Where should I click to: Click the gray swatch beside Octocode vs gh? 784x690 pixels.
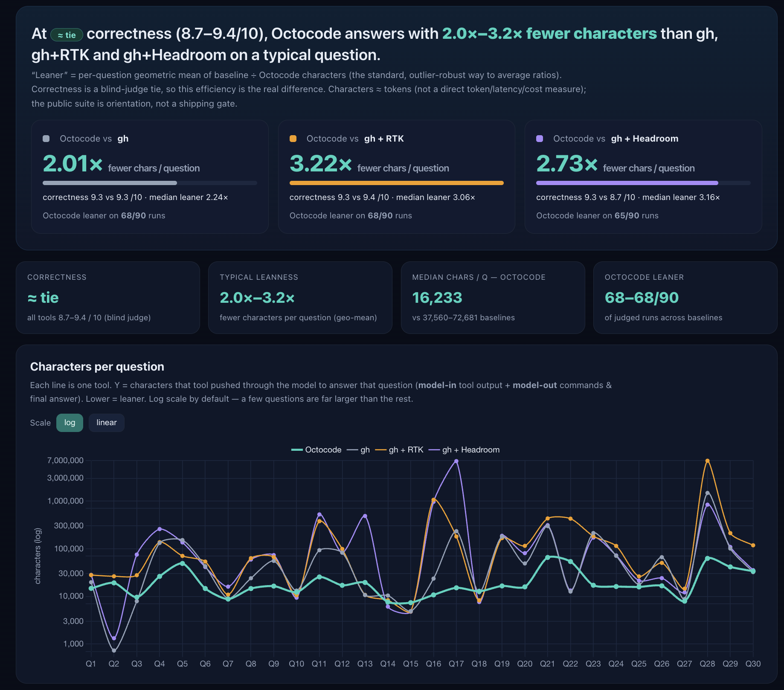(46, 139)
